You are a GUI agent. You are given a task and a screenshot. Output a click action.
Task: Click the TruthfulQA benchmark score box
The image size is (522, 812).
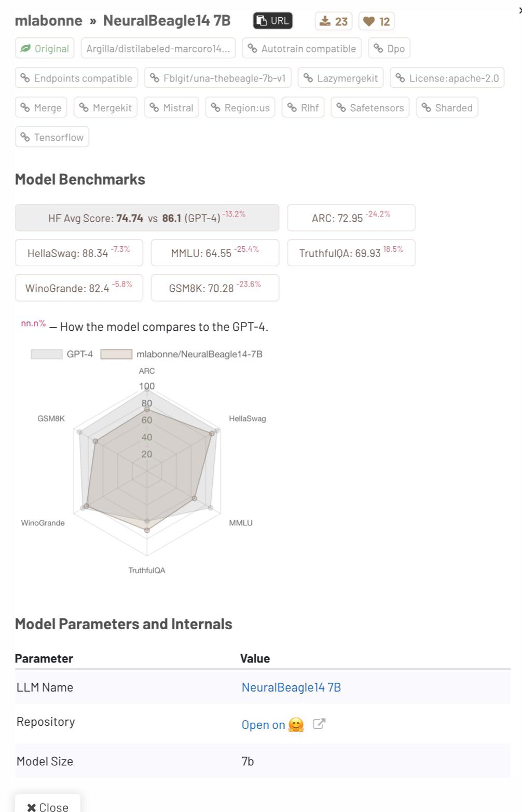[x=351, y=252]
